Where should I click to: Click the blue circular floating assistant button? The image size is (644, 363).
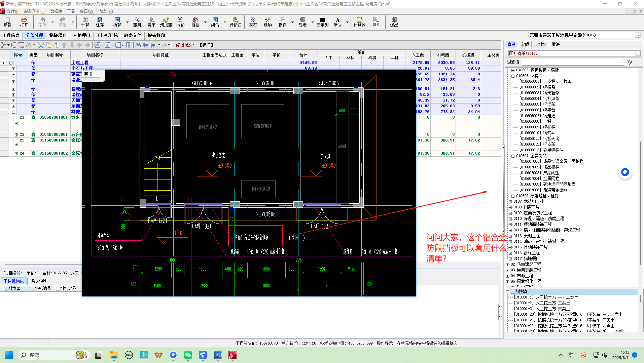625,172
